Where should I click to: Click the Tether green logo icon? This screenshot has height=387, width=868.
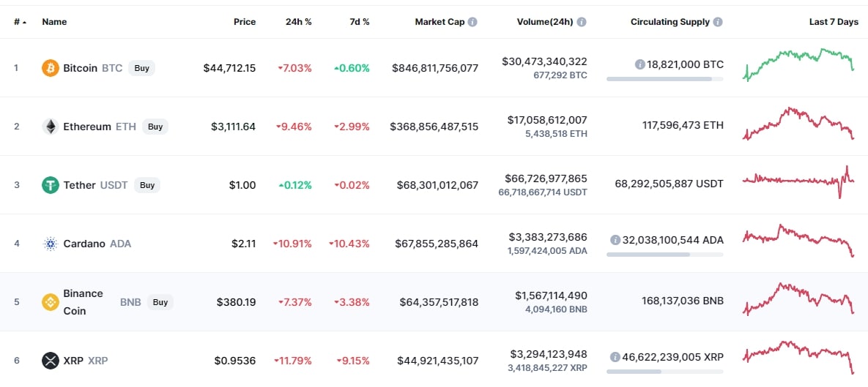(x=51, y=185)
